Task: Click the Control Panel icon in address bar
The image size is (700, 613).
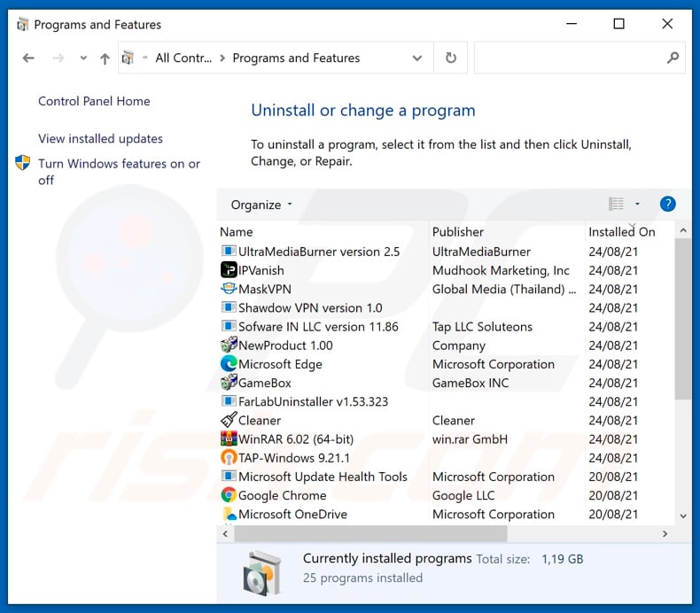Action: click(128, 58)
